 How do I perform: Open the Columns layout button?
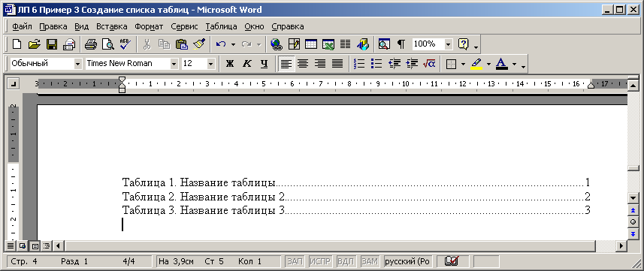pyautogui.click(x=346, y=44)
